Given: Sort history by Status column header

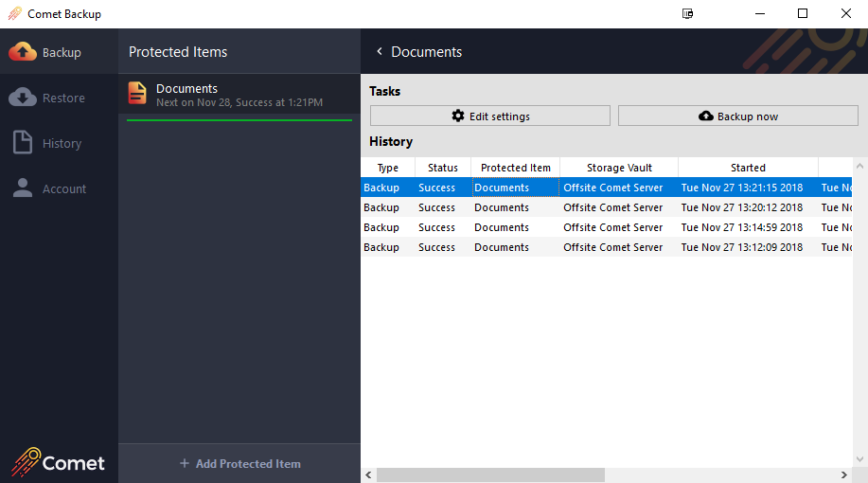Looking at the screenshot, I should 442,168.
